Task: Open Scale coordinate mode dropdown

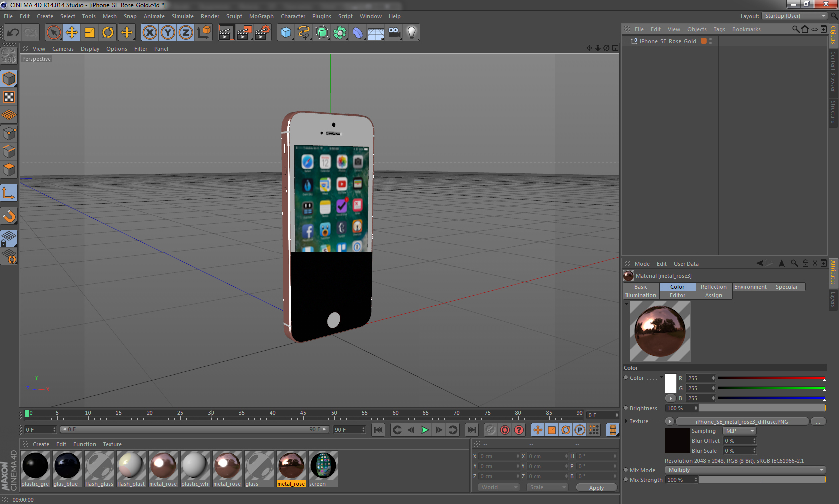Action: pos(547,487)
